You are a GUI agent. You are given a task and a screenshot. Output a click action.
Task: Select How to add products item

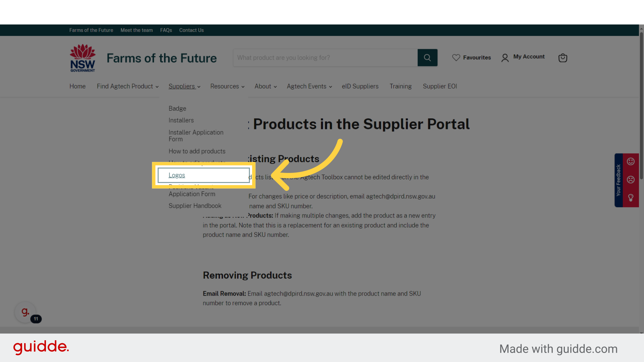[x=197, y=151]
